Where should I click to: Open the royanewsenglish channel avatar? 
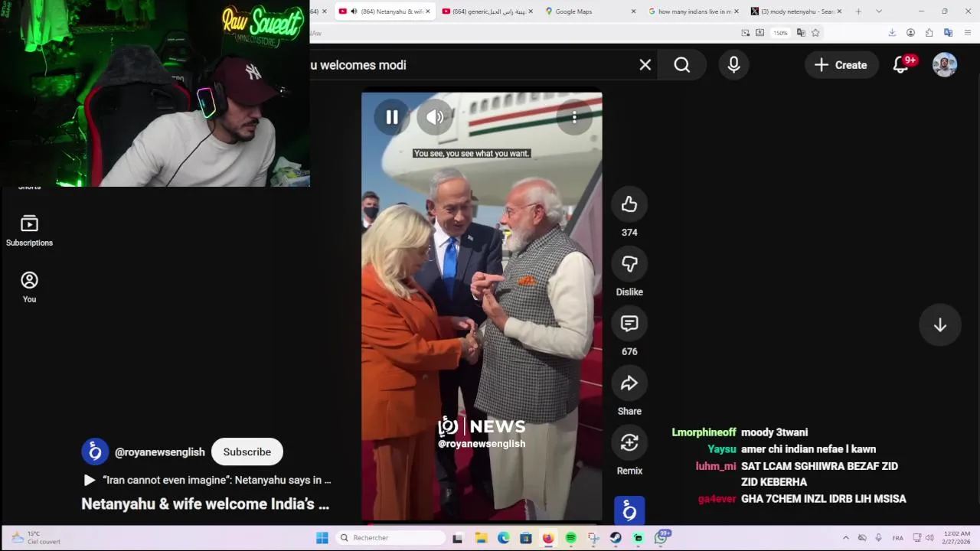tap(95, 452)
